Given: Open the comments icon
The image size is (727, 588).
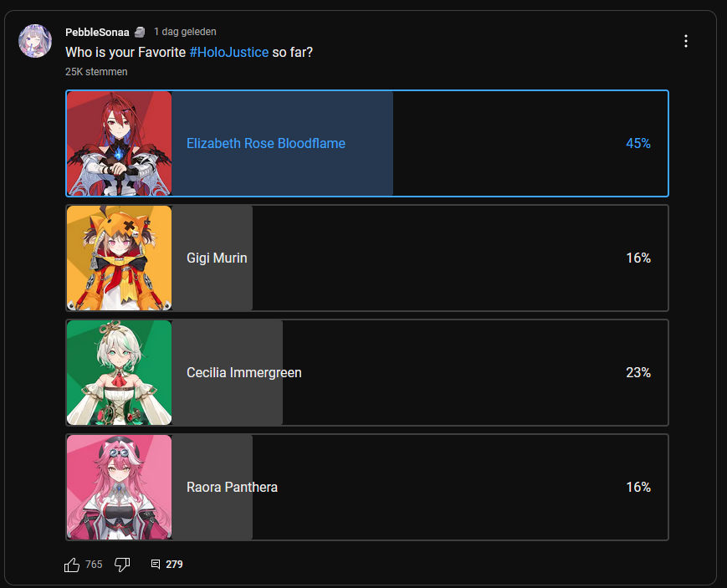Looking at the screenshot, I should (x=156, y=565).
